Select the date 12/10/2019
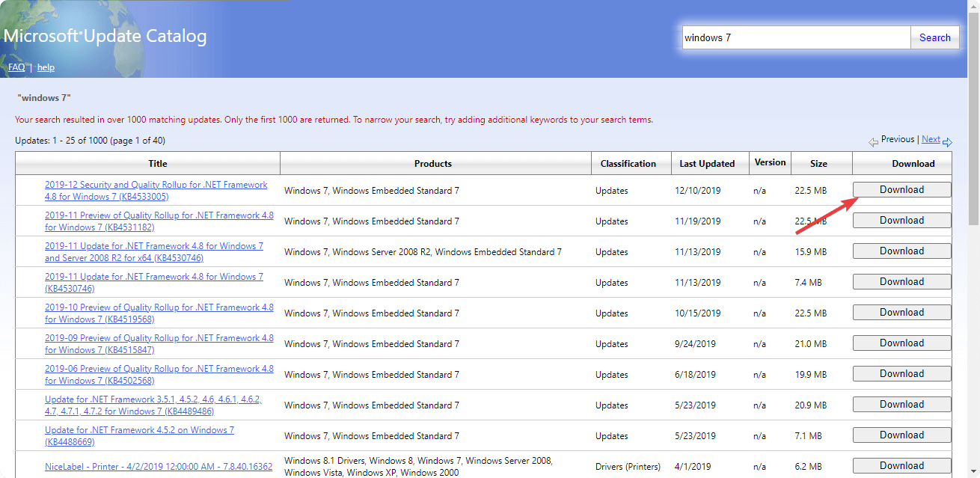The image size is (980, 478). 699,191
